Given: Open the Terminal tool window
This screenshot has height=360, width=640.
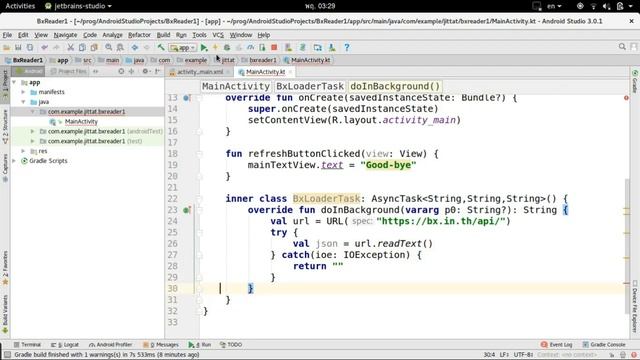Looking at the screenshot, I should pos(27,345).
